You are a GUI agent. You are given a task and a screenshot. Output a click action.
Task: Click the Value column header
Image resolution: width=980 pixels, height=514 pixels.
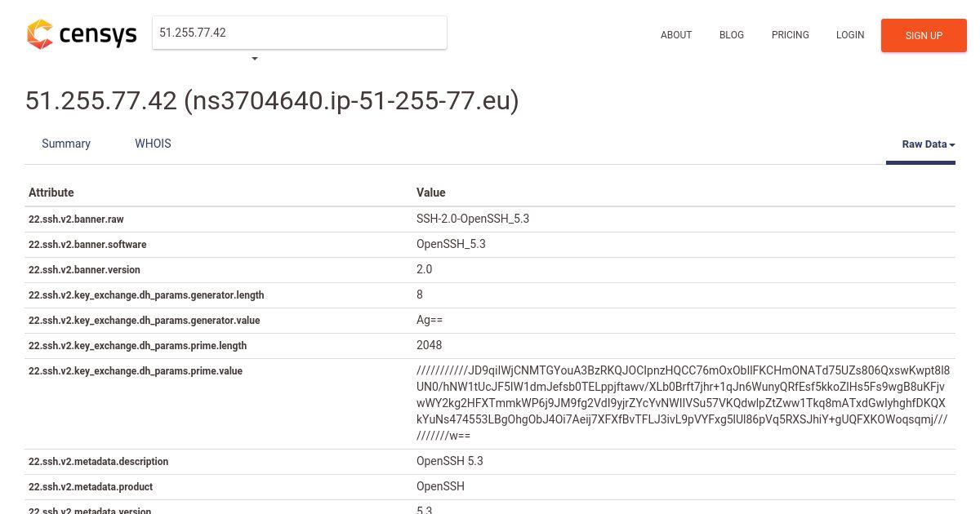click(431, 193)
